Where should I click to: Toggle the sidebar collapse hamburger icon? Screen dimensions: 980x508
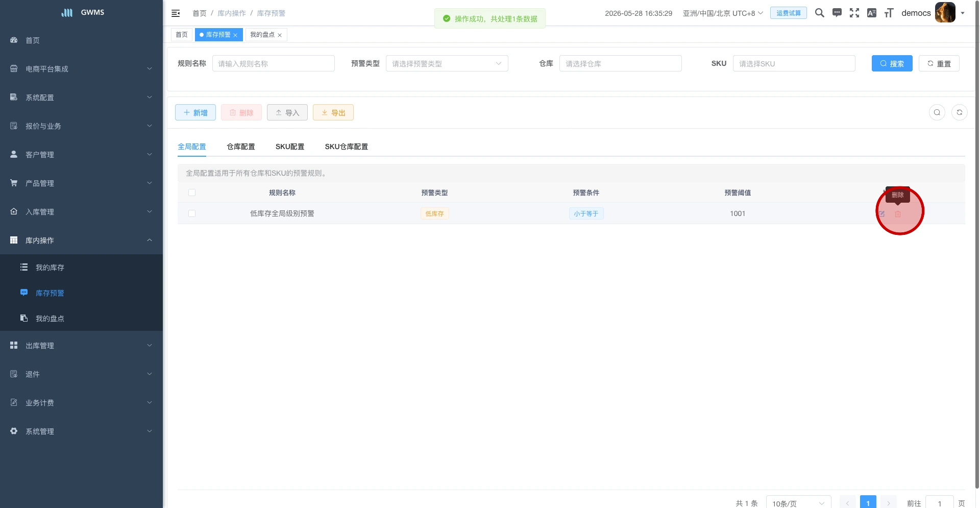tap(176, 13)
